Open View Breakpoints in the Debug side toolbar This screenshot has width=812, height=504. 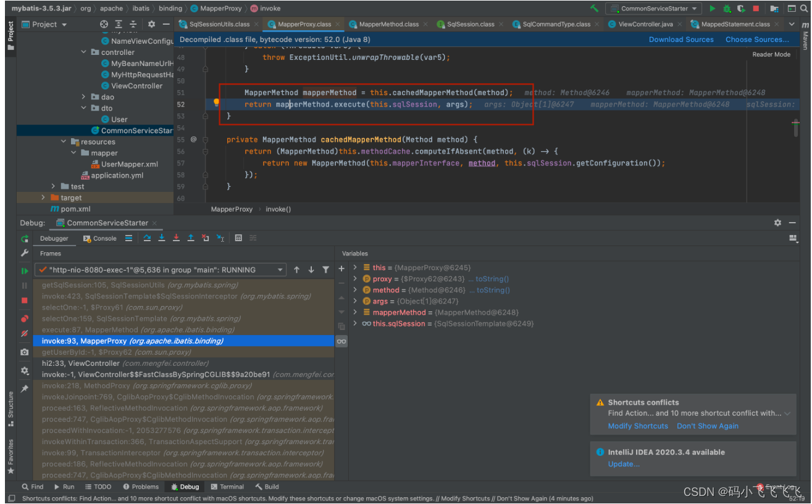pyautogui.click(x=25, y=319)
